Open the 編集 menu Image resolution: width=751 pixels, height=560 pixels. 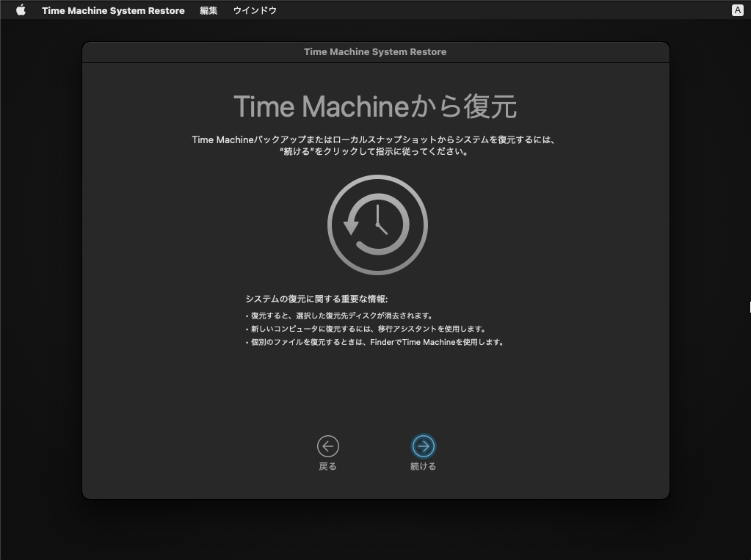click(208, 10)
